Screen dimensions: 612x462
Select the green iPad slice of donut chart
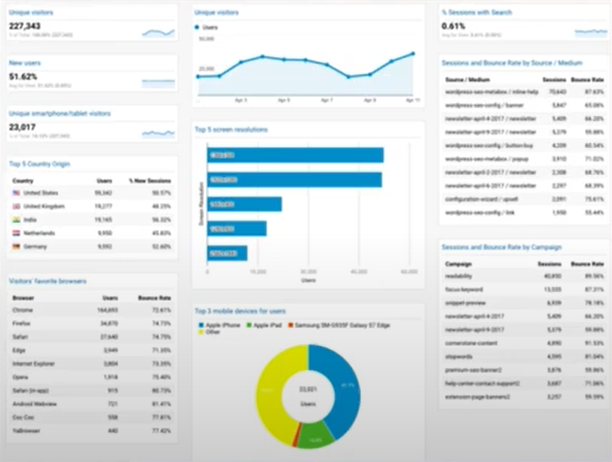tap(315, 434)
